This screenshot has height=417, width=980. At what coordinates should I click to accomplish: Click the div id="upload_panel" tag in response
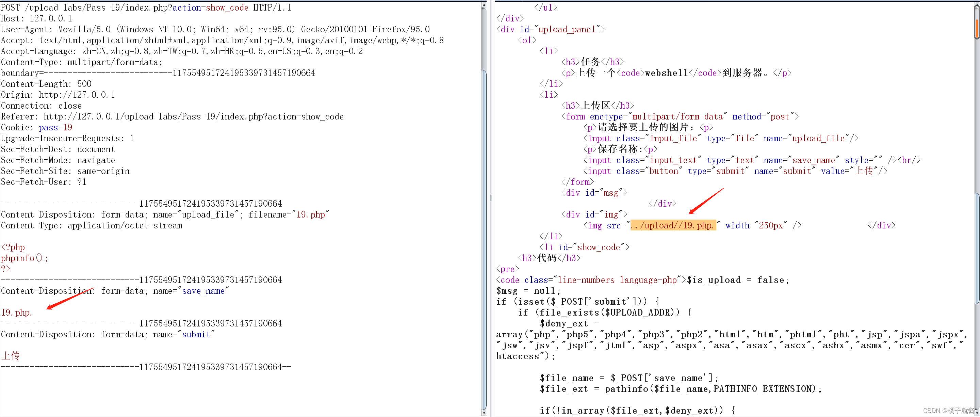tap(550, 29)
